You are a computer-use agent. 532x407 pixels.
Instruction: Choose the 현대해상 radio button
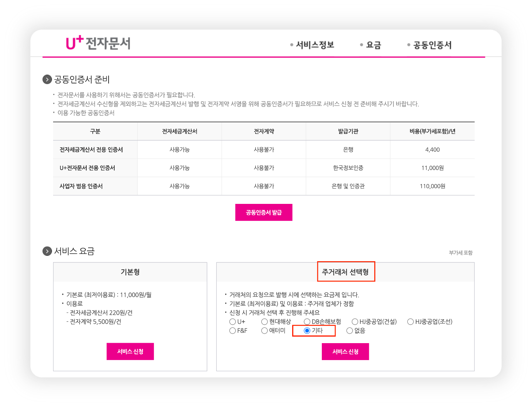point(264,322)
